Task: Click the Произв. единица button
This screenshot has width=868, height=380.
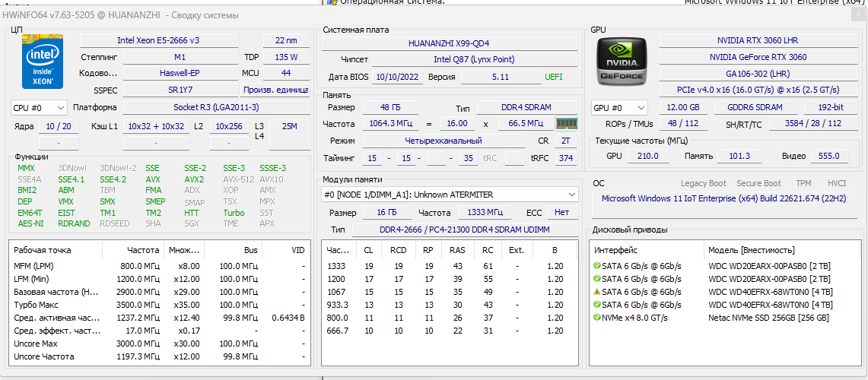Action: [276, 90]
